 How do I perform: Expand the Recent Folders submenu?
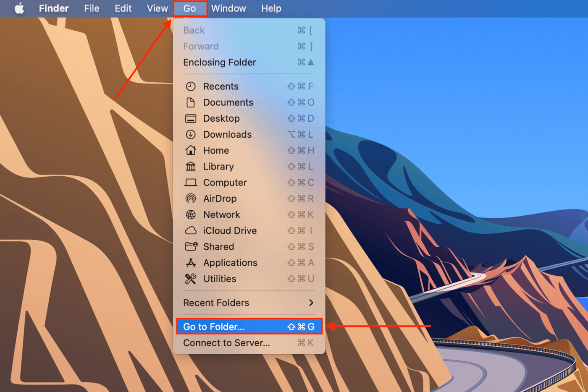click(249, 303)
